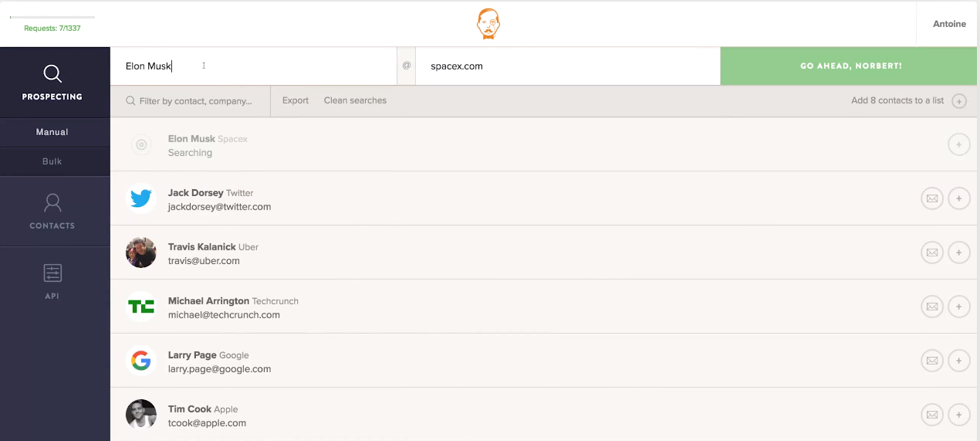Click plus icon beside Add 8 contacts
The height and width of the screenshot is (441, 980).
tap(958, 101)
